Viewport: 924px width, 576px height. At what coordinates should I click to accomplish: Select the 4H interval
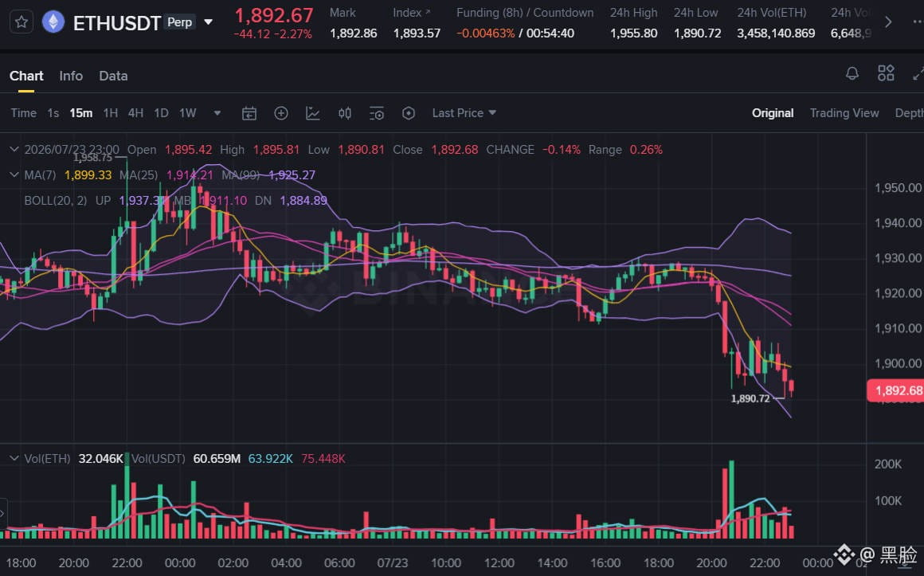135,113
